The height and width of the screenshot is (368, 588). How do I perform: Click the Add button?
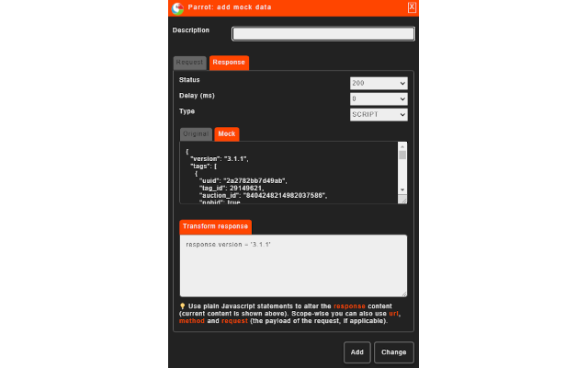point(357,352)
